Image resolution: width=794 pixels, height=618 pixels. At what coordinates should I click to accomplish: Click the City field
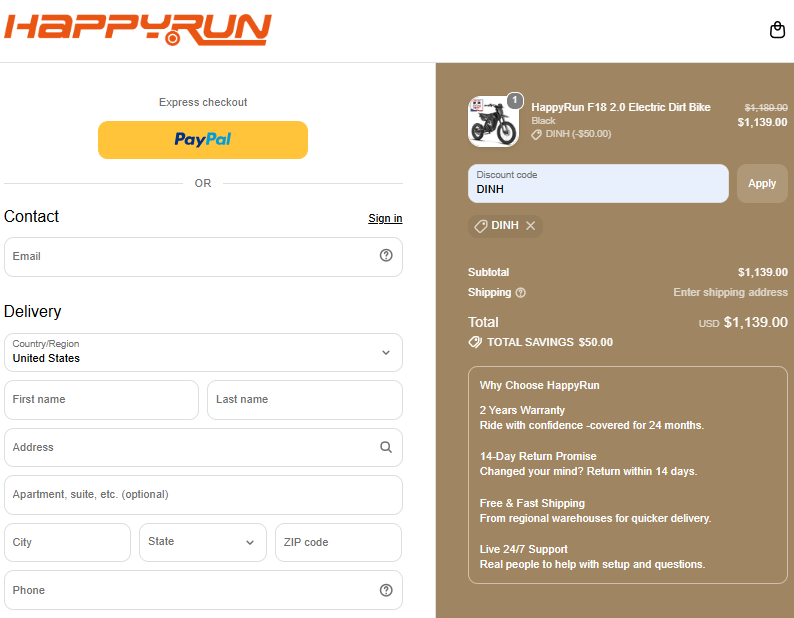point(67,542)
